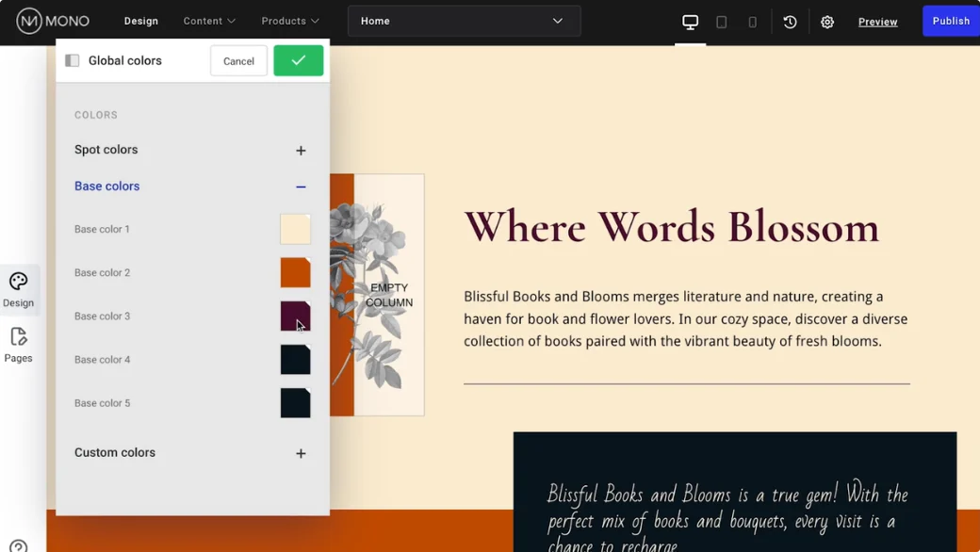Open Design in the left sidebar
The height and width of the screenshot is (552, 980).
[x=18, y=289]
